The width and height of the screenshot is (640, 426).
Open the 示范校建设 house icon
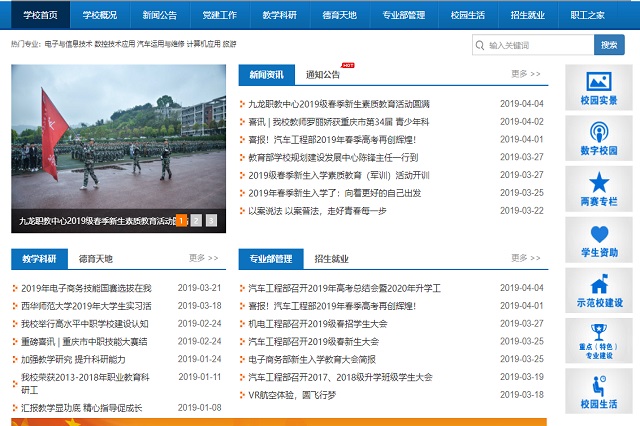coord(599,285)
